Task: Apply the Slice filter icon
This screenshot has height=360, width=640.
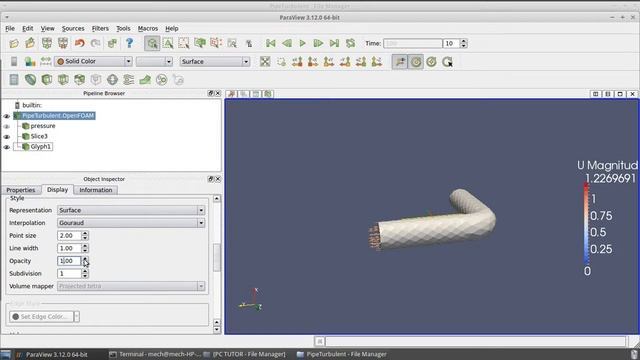Action: 63,80
